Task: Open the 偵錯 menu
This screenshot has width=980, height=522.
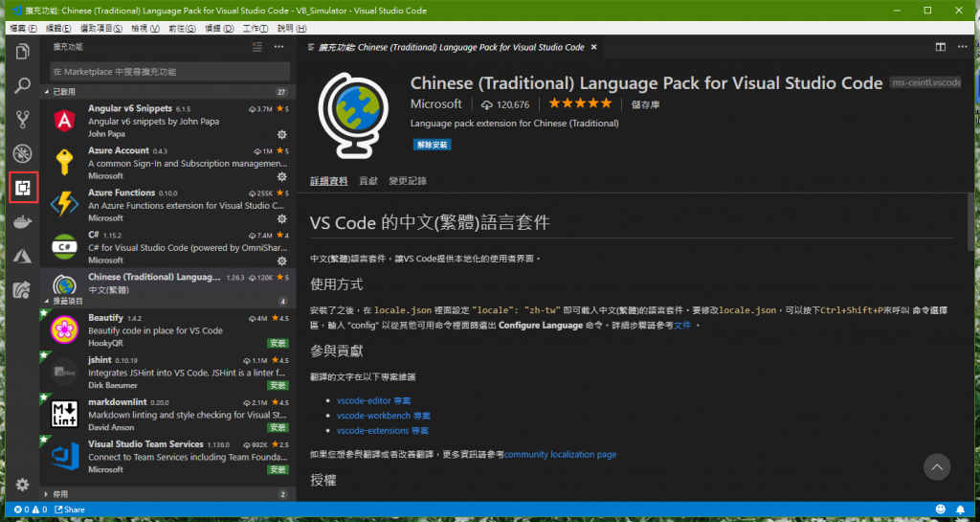Action: tap(219, 29)
